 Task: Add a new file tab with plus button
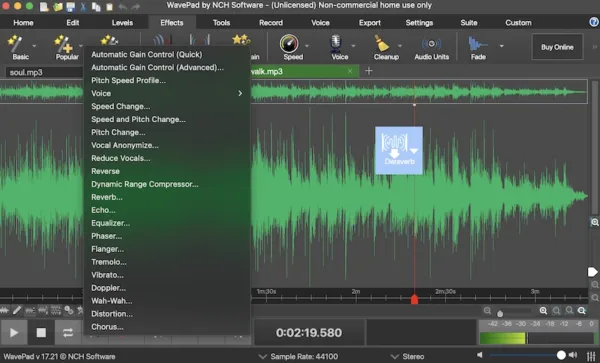(368, 71)
